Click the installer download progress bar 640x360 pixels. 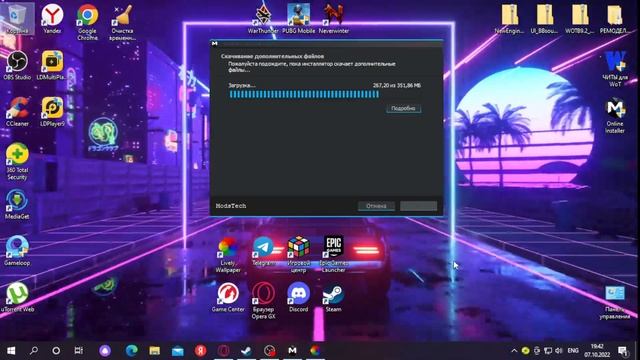click(325, 94)
